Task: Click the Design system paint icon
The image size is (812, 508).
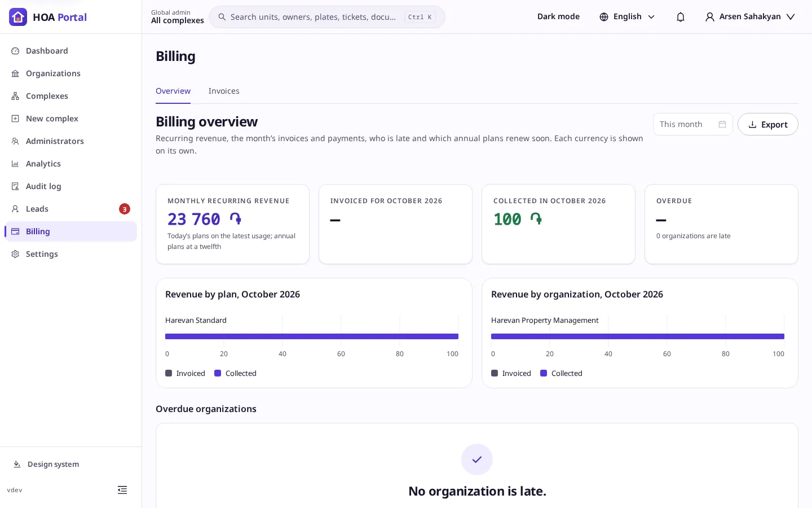Action: tap(17, 464)
